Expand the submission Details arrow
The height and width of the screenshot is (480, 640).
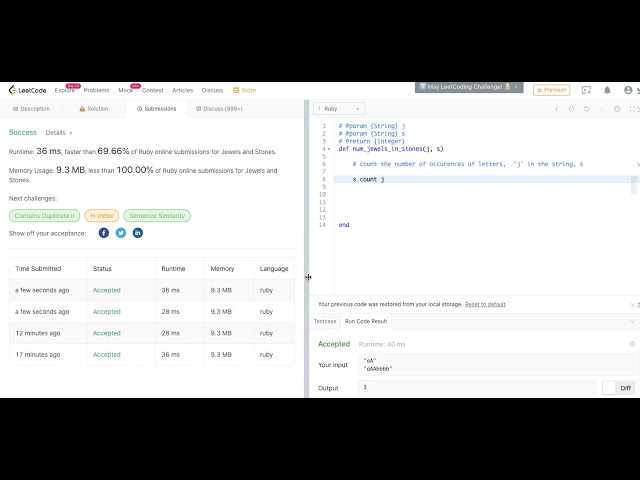[71, 133]
